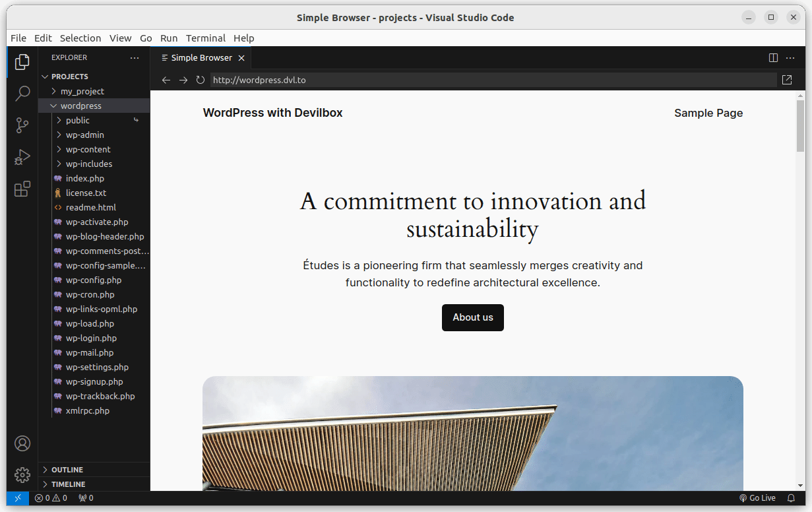This screenshot has width=812, height=512.
Task: Open the Terminal menu
Action: [x=205, y=38]
